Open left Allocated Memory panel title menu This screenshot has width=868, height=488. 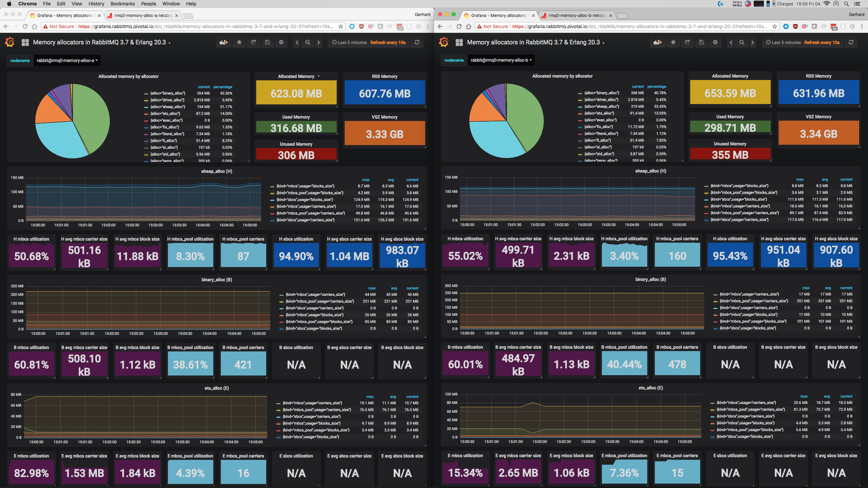[296, 76]
